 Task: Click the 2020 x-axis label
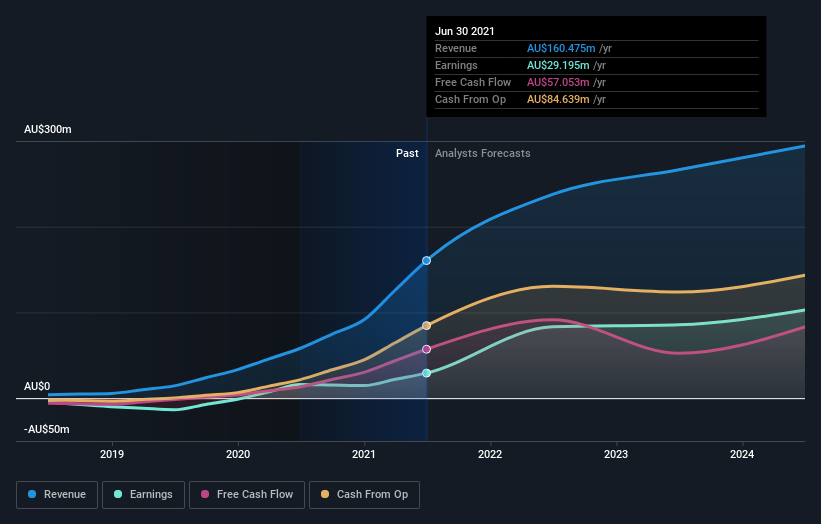[238, 454]
